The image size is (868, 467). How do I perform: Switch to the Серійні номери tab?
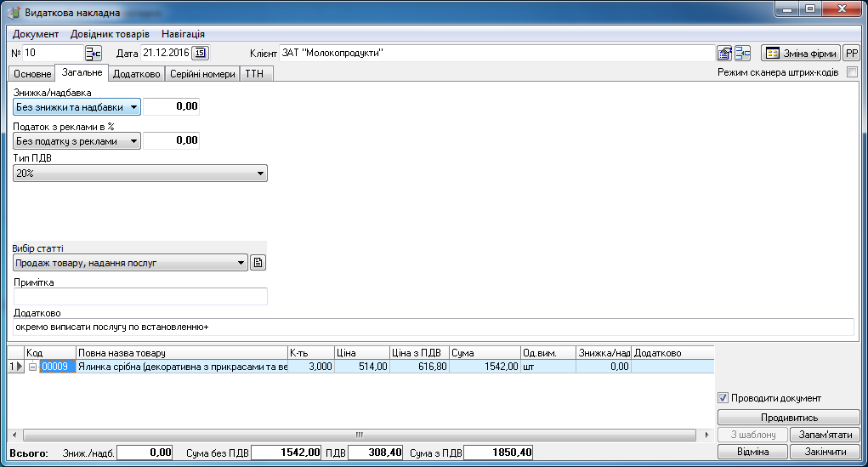pos(202,74)
